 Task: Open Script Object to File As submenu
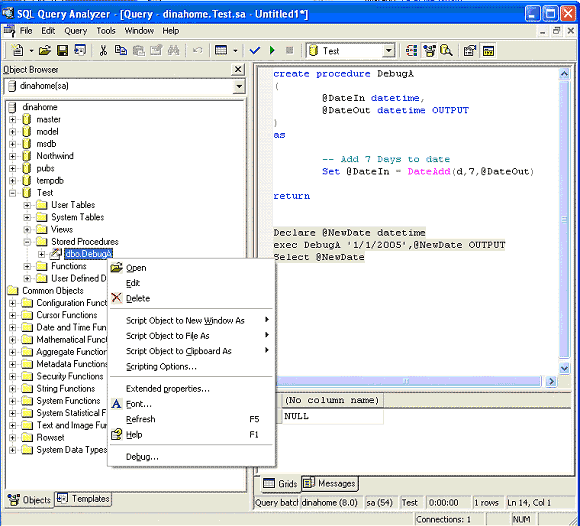191,336
